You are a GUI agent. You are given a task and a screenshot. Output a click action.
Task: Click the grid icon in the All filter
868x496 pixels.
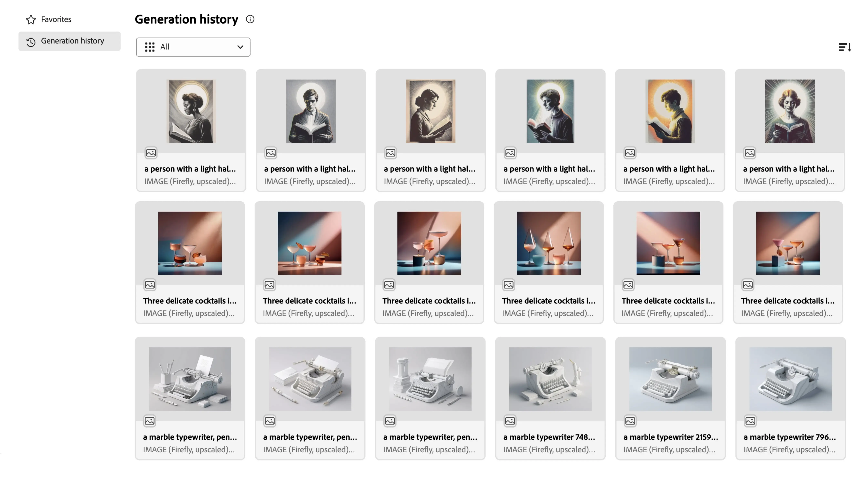(x=150, y=47)
